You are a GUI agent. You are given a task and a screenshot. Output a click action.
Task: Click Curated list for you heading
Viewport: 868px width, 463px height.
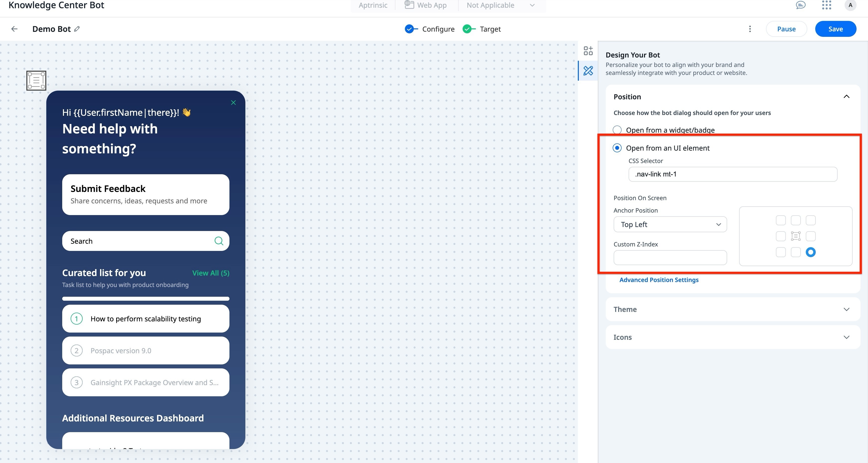104,273
